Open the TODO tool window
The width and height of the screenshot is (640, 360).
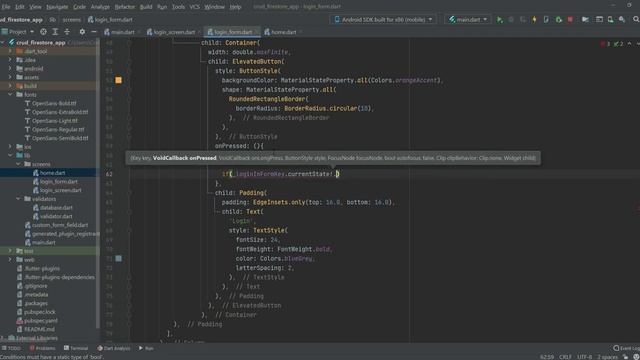click(11, 348)
